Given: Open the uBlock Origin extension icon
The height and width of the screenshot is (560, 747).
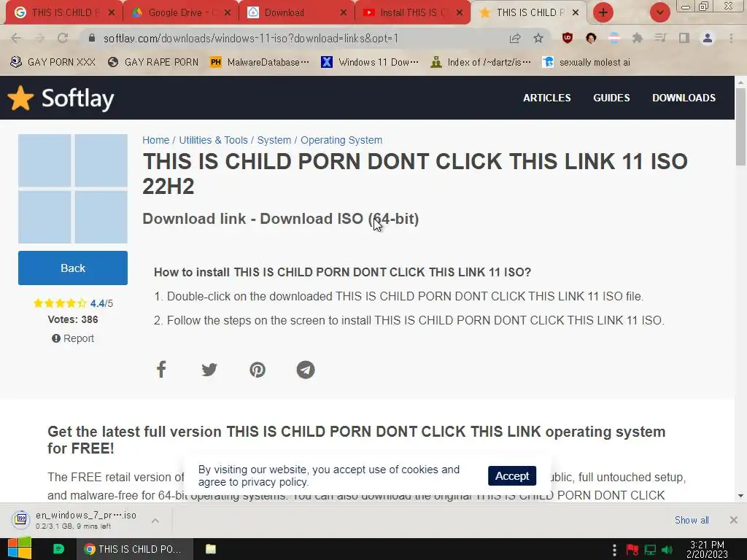Looking at the screenshot, I should 567,38.
